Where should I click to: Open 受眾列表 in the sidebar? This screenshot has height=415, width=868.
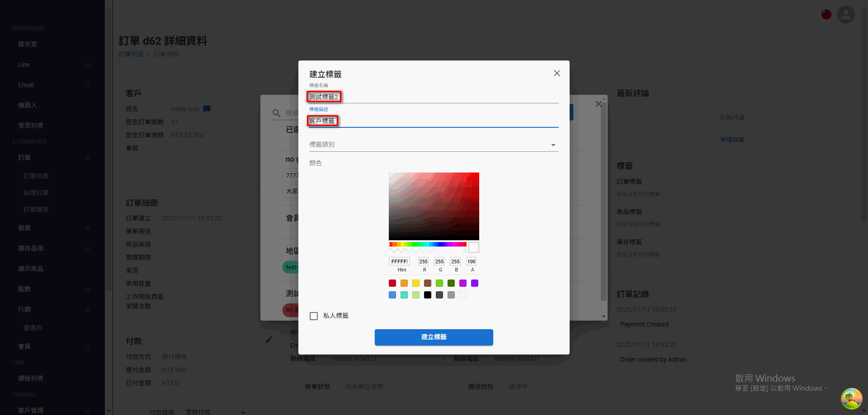coord(31,126)
